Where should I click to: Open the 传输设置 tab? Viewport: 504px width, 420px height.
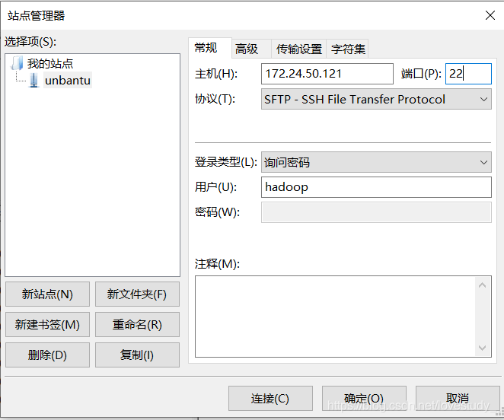[x=298, y=49]
